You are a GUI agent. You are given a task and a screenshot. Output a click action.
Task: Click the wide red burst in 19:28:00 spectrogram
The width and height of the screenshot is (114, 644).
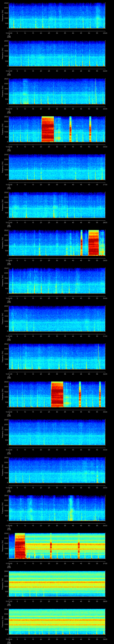click(94, 243)
